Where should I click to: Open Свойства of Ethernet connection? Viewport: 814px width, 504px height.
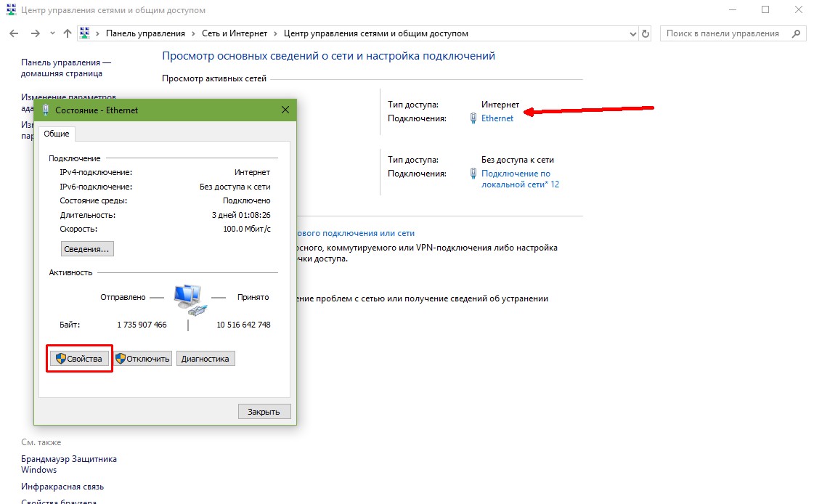point(79,359)
